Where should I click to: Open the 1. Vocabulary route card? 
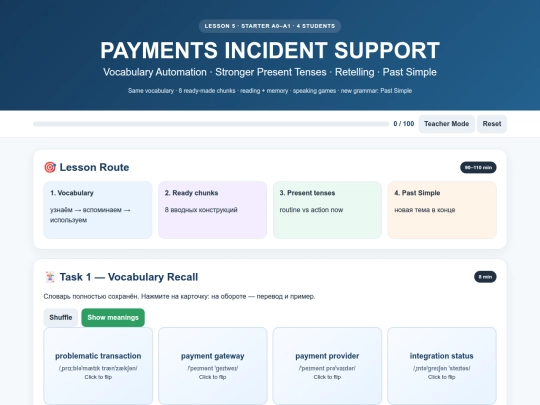pos(98,210)
